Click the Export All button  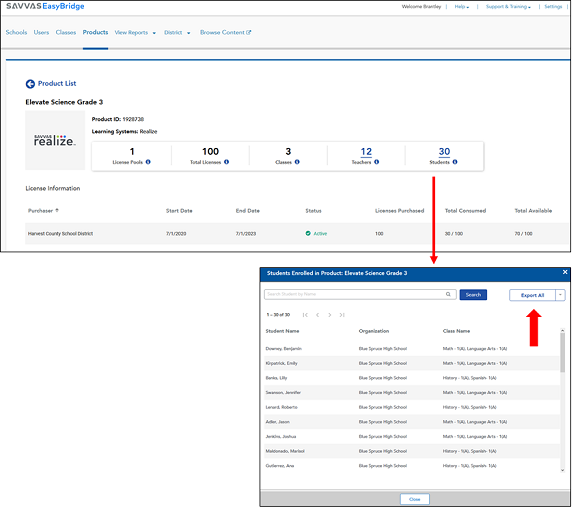532,295
